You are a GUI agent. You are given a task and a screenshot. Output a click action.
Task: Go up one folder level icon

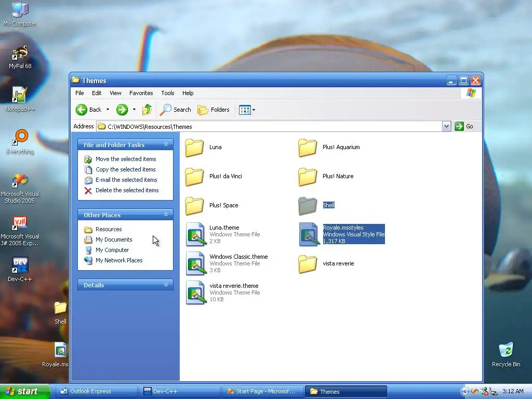147,110
